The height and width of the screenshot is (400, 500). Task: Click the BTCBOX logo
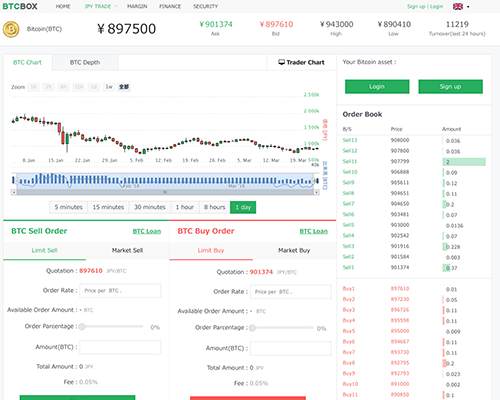pos(20,6)
